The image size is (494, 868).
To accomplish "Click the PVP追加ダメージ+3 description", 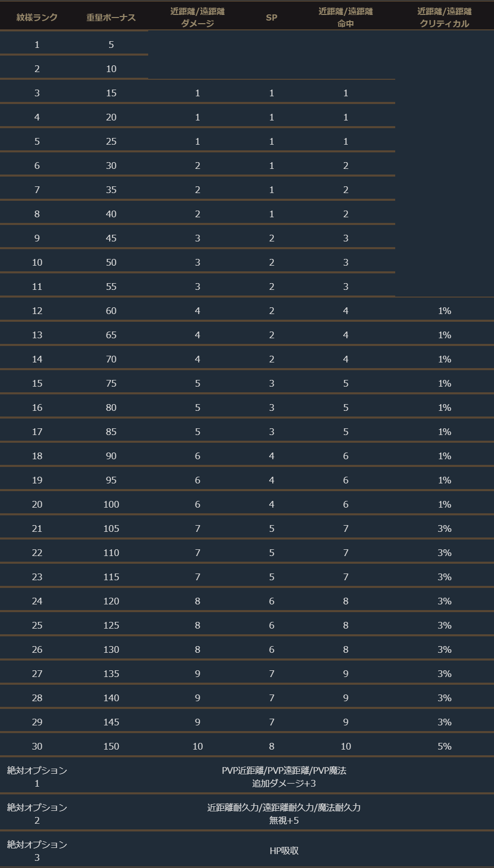I will (284, 776).
